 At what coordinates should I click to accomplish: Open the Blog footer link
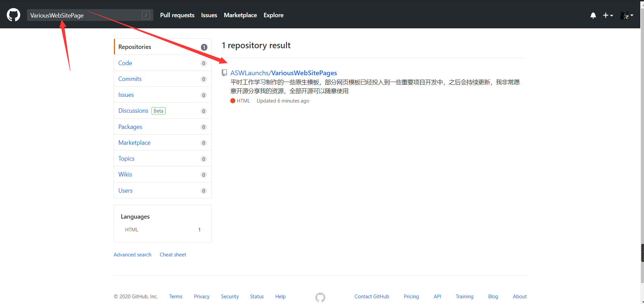pyautogui.click(x=493, y=297)
